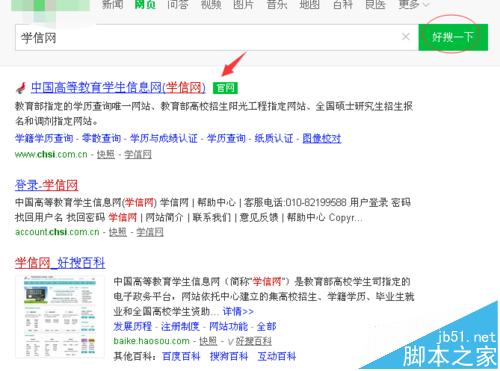Select the 网页 tab
Screen dimensions: 500x371
tap(145, 5)
